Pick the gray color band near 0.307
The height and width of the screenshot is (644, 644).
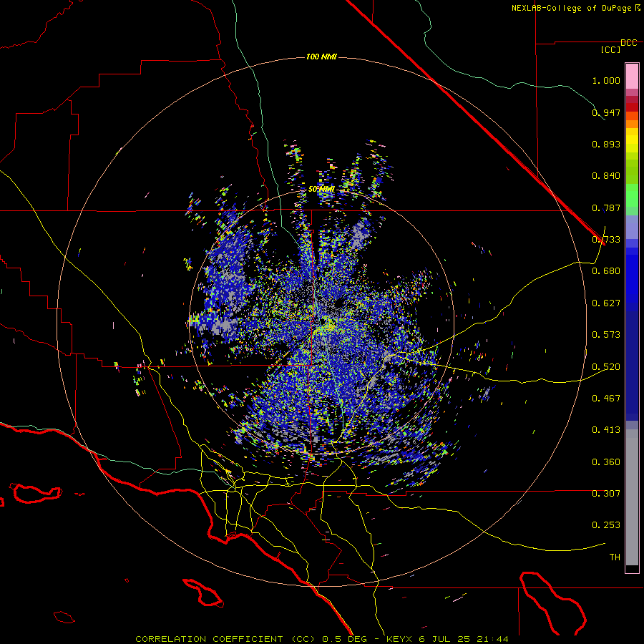tap(632, 497)
